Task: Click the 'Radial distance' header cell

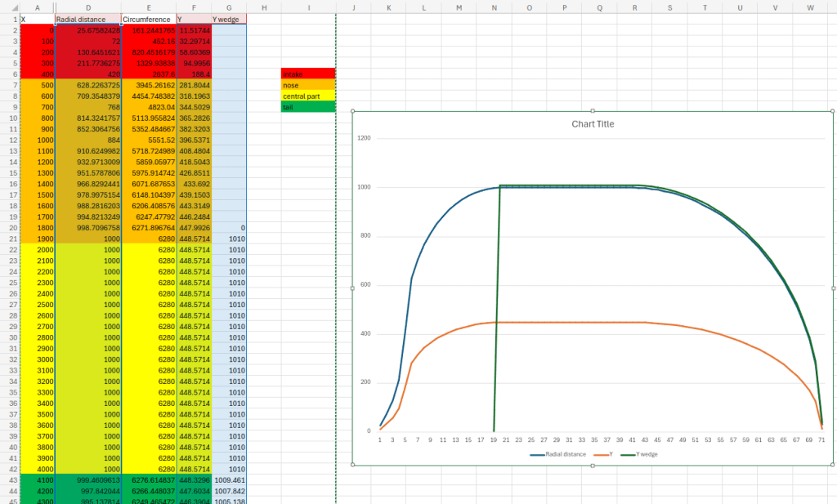Action: click(x=87, y=19)
